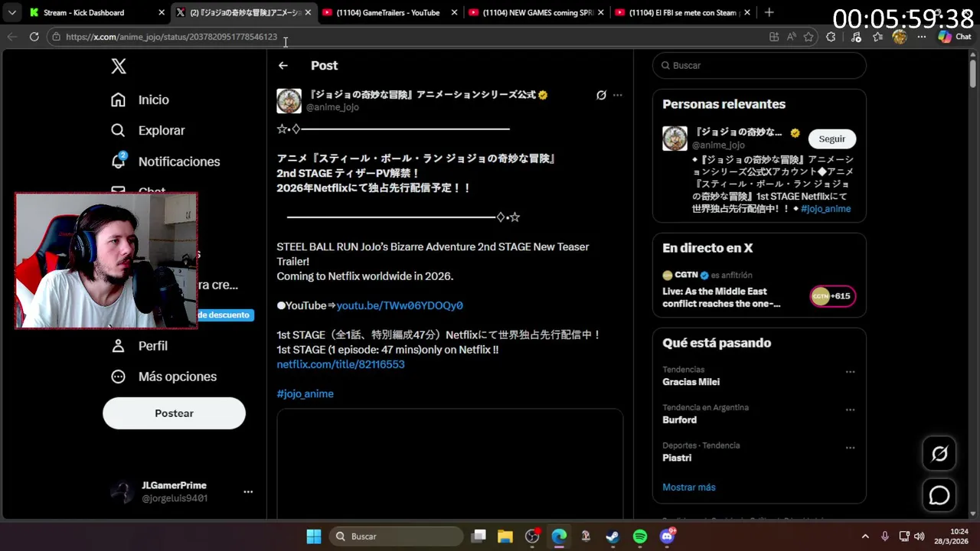The width and height of the screenshot is (980, 551).
Task: Open Copilot Chat in the toolbar
Action: click(955, 37)
